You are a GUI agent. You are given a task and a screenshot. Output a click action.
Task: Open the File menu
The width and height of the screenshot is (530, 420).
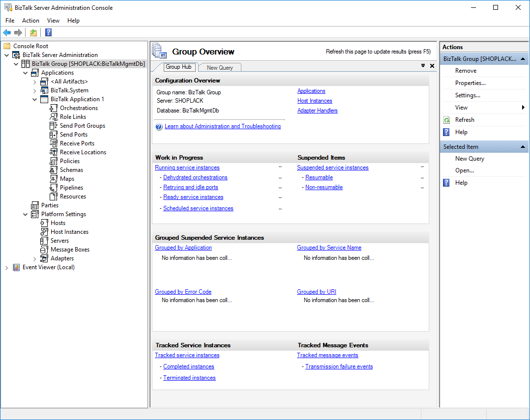click(10, 21)
